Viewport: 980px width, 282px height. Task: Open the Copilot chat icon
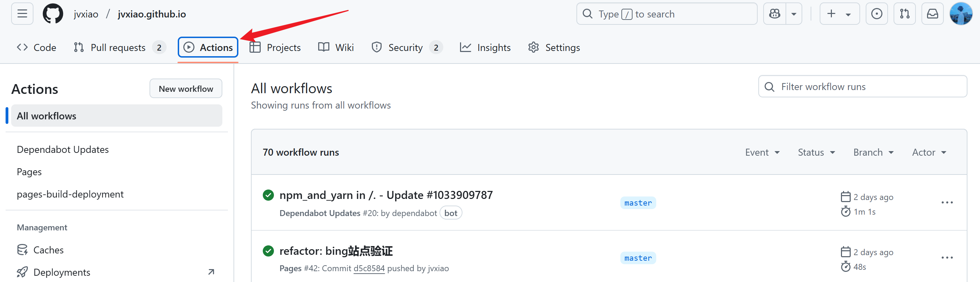[x=775, y=14]
